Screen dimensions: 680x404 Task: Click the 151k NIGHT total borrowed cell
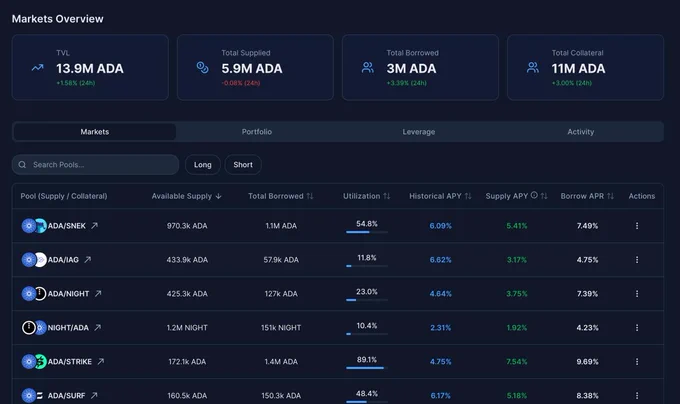pyautogui.click(x=281, y=328)
